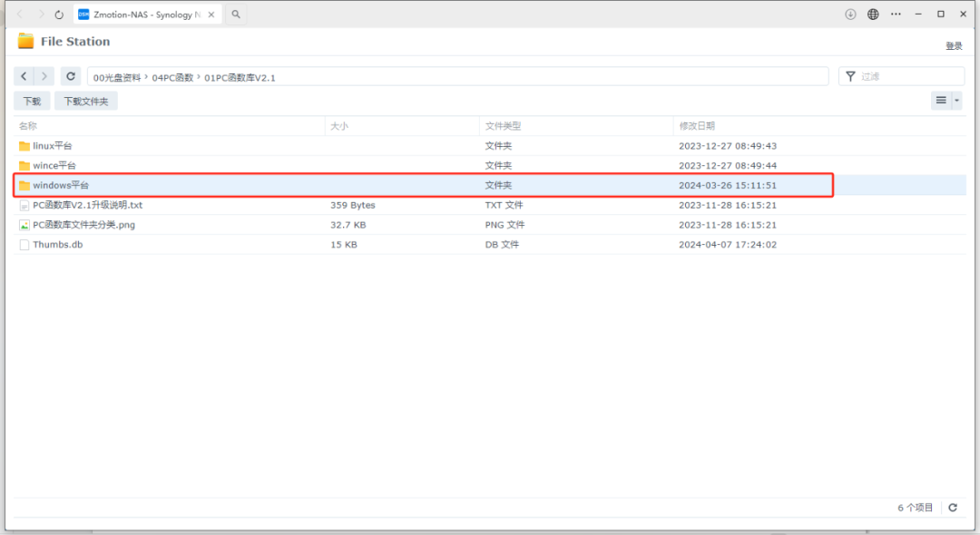Open the search tab next to Zmotion-NAS
Viewport: 980px width, 535px height.
pos(235,14)
